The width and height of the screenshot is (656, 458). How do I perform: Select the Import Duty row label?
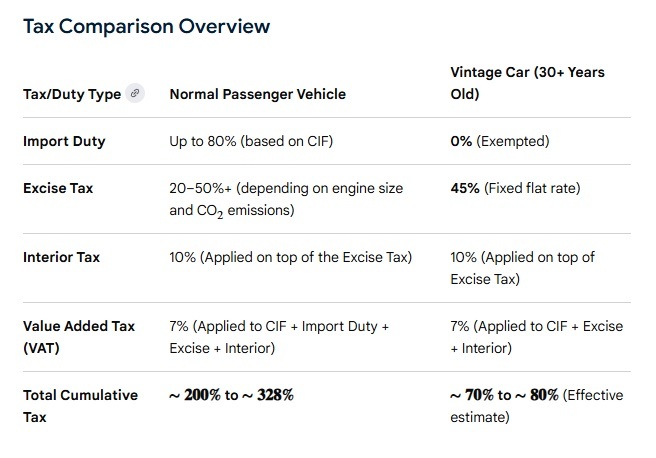pyautogui.click(x=64, y=141)
